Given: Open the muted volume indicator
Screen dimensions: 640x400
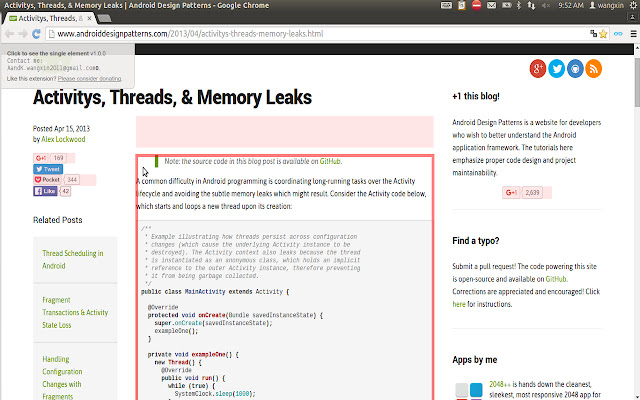Looking at the screenshot, I should click(546, 5).
